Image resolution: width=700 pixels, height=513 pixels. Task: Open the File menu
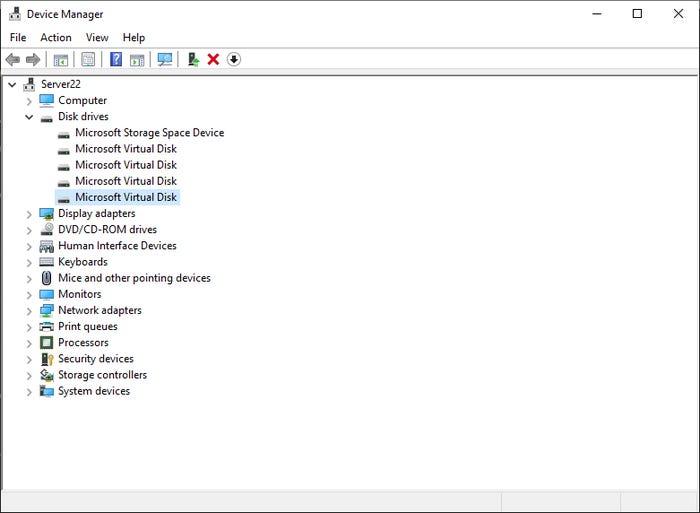click(18, 38)
